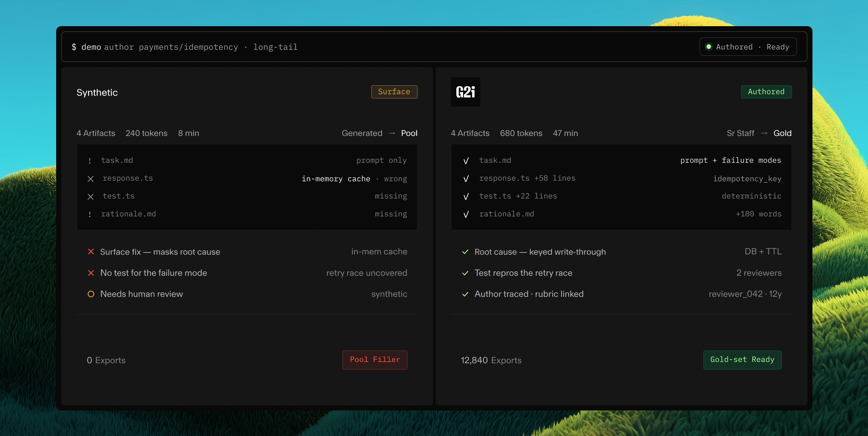Click the 'prompt only' label
The width and height of the screenshot is (868, 436).
pos(381,160)
